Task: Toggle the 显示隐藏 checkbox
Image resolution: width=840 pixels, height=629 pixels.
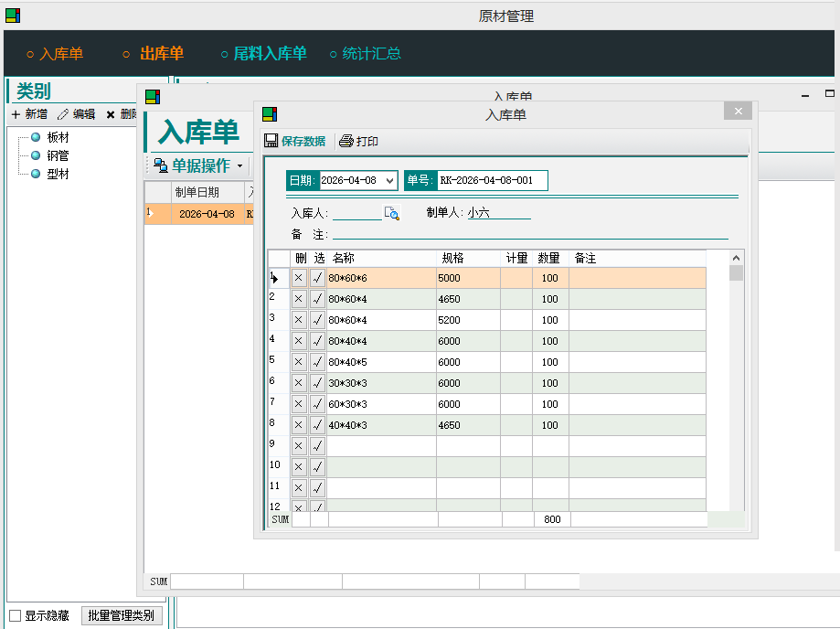Action: (16, 615)
